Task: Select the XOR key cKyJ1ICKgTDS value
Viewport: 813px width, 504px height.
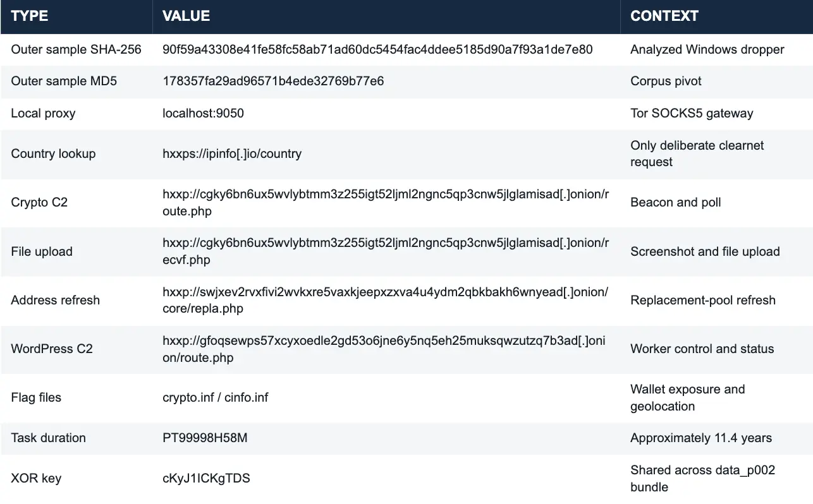Action: tap(206, 478)
